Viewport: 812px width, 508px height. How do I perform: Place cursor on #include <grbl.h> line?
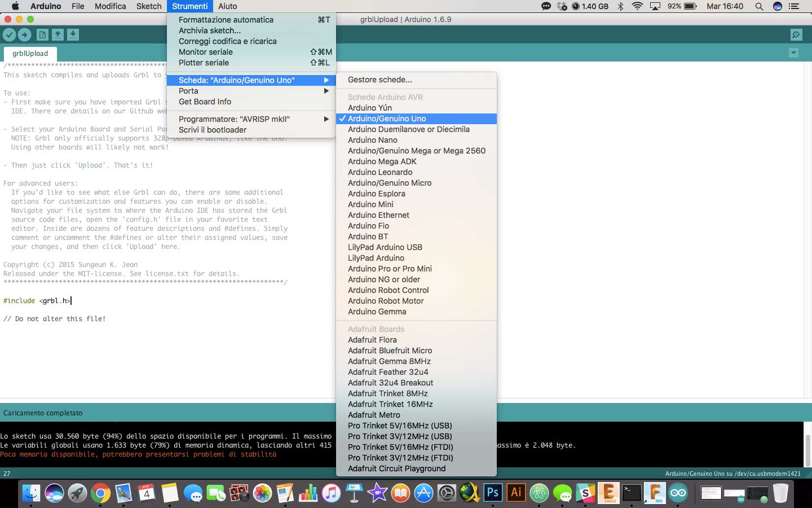pyautogui.click(x=37, y=301)
